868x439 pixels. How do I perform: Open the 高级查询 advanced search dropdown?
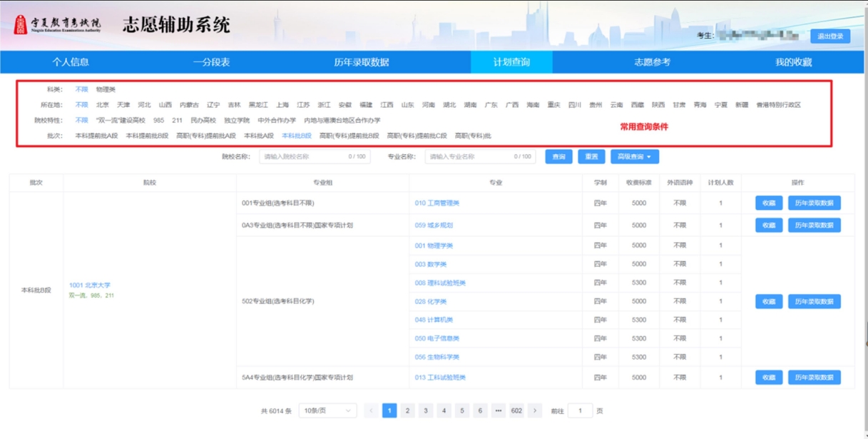coord(634,156)
